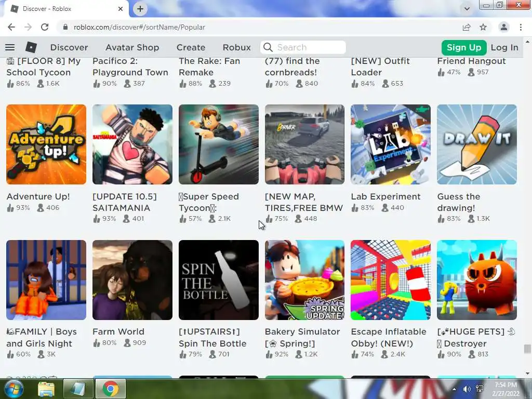Click the thumbs-up icon under Adventure Up!
Viewport: 532px width, 399px height.
(x=10, y=208)
